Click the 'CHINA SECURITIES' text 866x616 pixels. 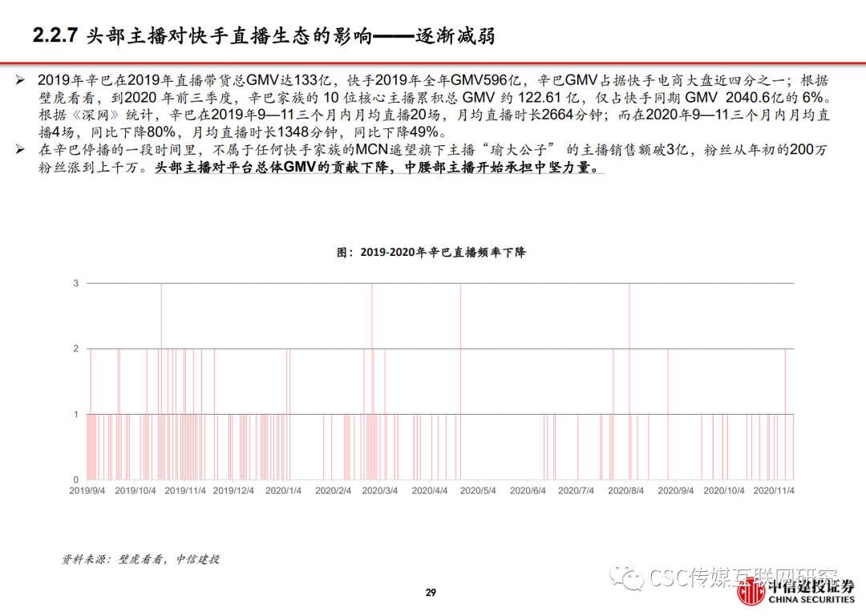[811, 600]
